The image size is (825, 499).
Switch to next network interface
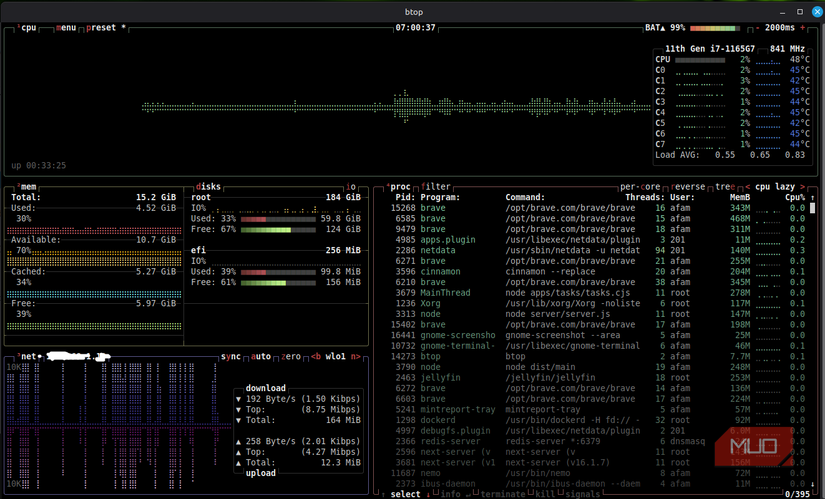coord(356,356)
